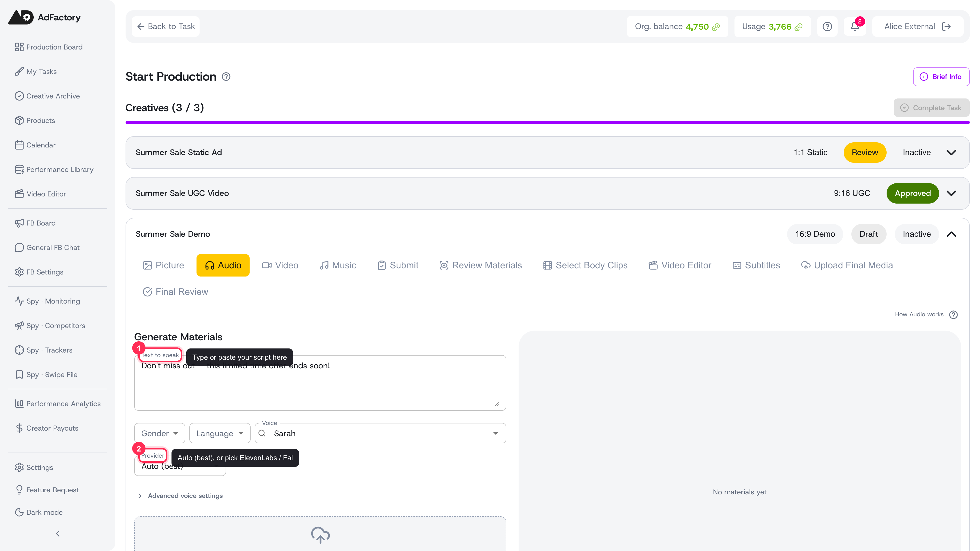
Task: Open the Start Production help icon
Action: pos(226,77)
